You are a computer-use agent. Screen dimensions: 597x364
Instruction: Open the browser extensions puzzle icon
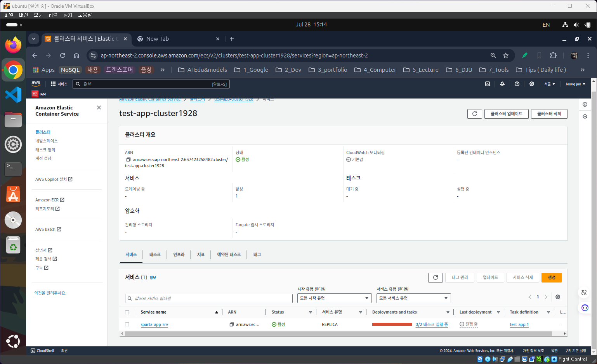coord(554,55)
